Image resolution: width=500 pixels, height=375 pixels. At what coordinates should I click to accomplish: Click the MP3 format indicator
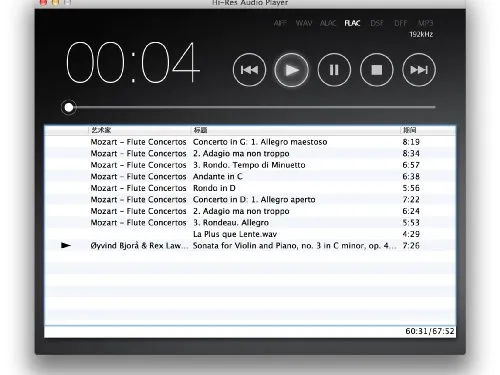pos(425,23)
